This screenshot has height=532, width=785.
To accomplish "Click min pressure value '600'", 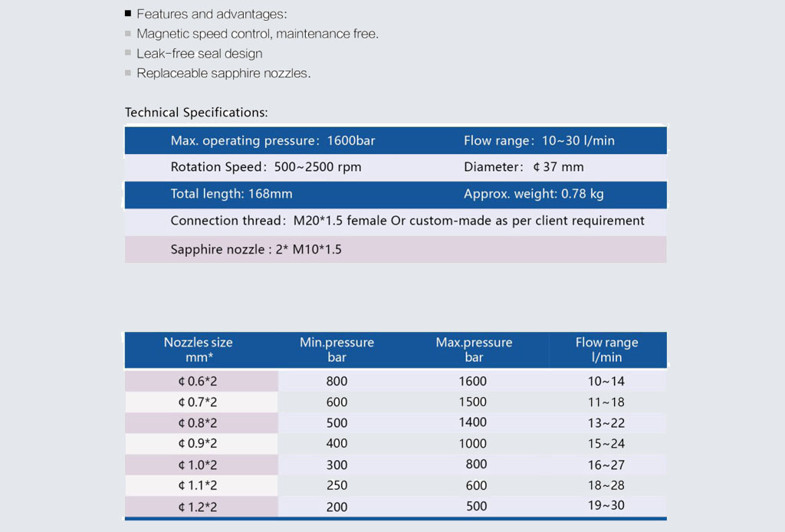I will pyautogui.click(x=337, y=402).
